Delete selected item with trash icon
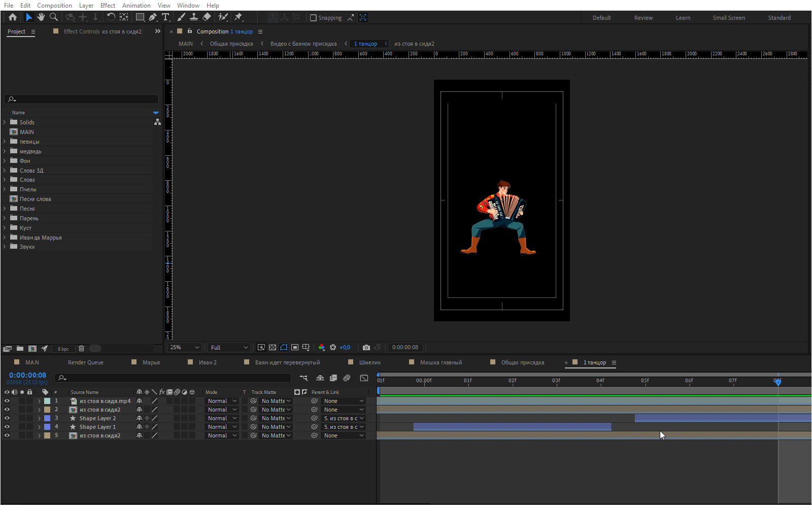The image size is (812, 505). point(81,349)
